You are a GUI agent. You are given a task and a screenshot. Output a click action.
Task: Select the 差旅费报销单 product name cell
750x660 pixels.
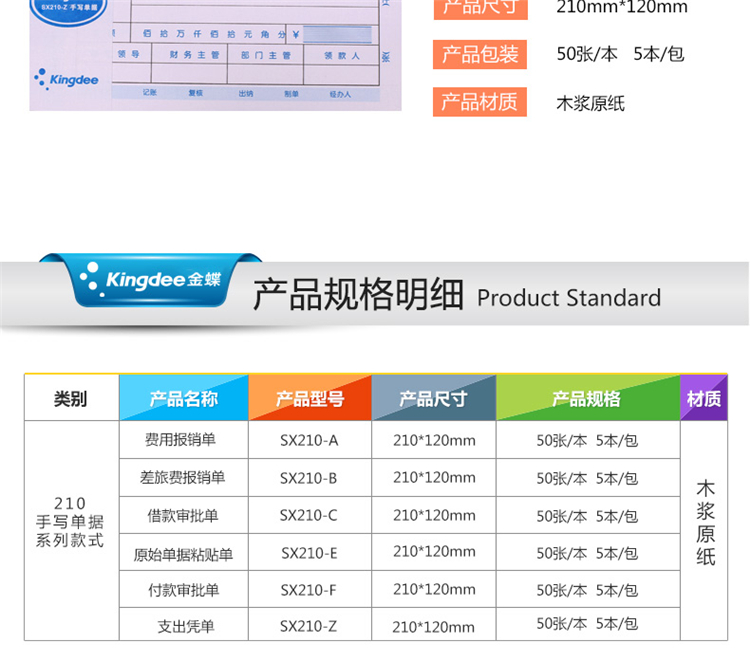pyautogui.click(x=182, y=478)
